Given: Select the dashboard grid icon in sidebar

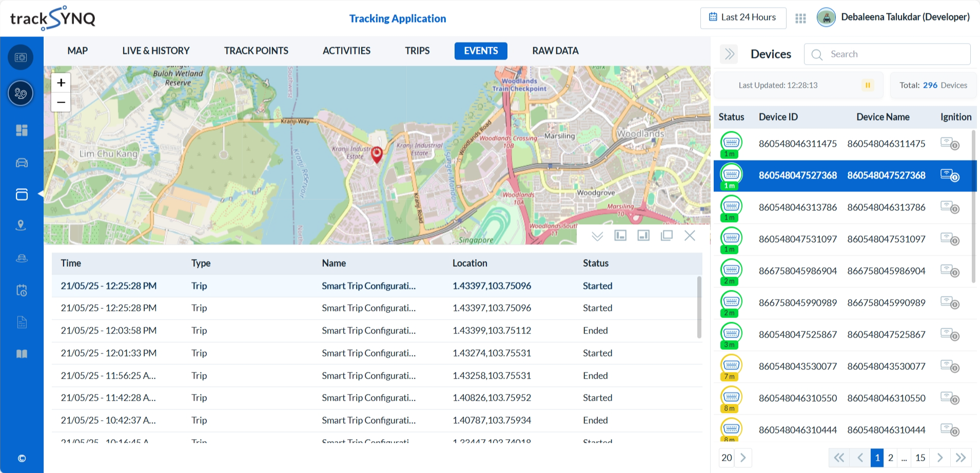Looking at the screenshot, I should pos(21,130).
